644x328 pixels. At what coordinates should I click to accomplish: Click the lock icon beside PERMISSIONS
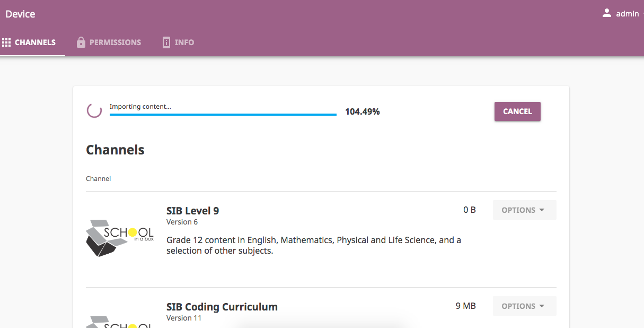coord(81,42)
